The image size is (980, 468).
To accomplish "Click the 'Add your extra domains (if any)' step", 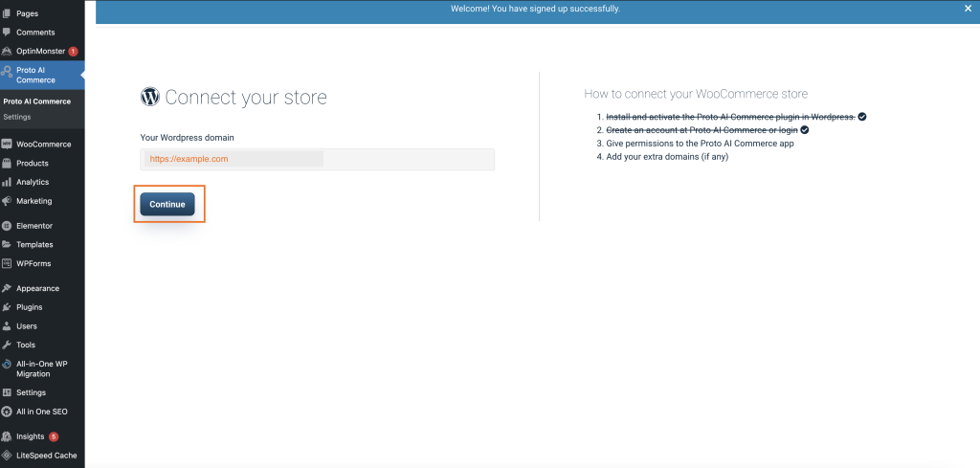I will click(667, 157).
